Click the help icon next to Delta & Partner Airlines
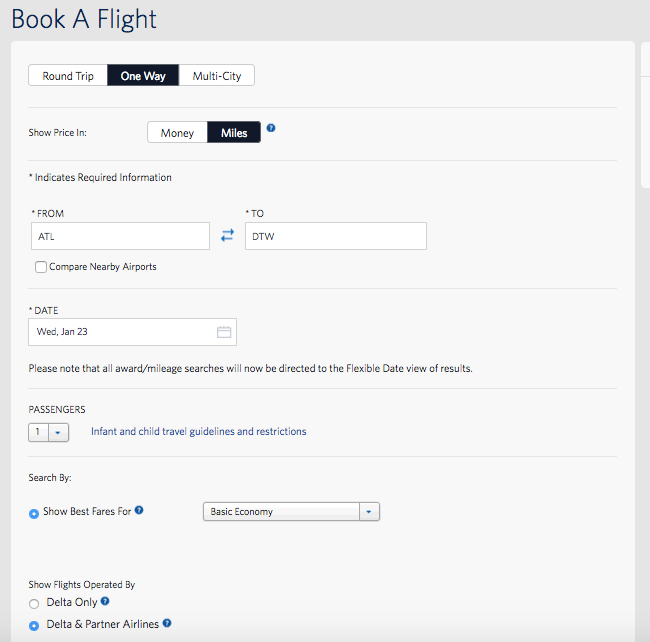Viewport: 650px width, 642px height. [167, 624]
